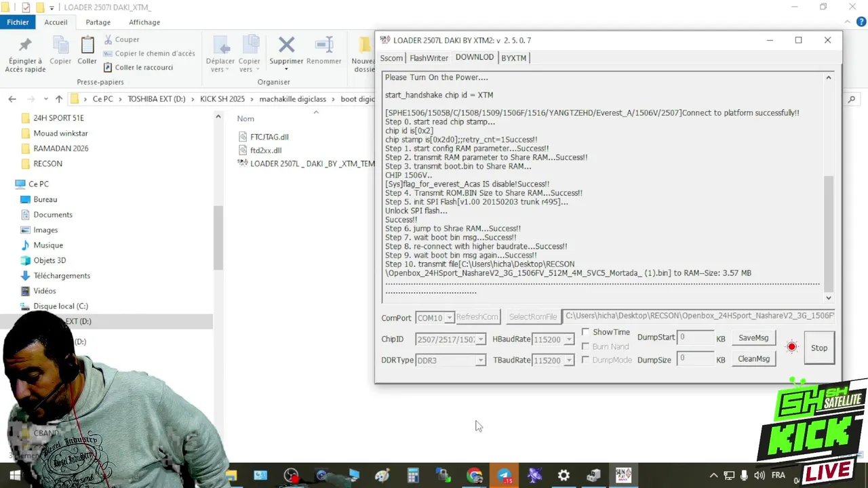Select ftd2xx.dll file
The height and width of the screenshot is (488, 868).
pyautogui.click(x=266, y=150)
